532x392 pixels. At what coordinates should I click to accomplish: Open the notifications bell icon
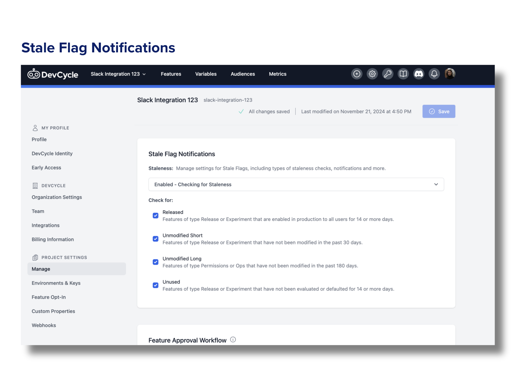point(434,74)
